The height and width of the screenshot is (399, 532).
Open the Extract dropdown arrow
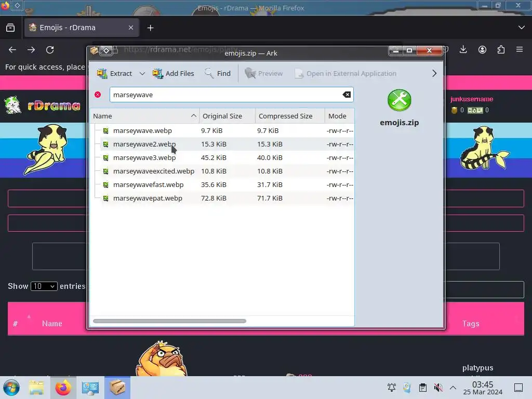142,73
